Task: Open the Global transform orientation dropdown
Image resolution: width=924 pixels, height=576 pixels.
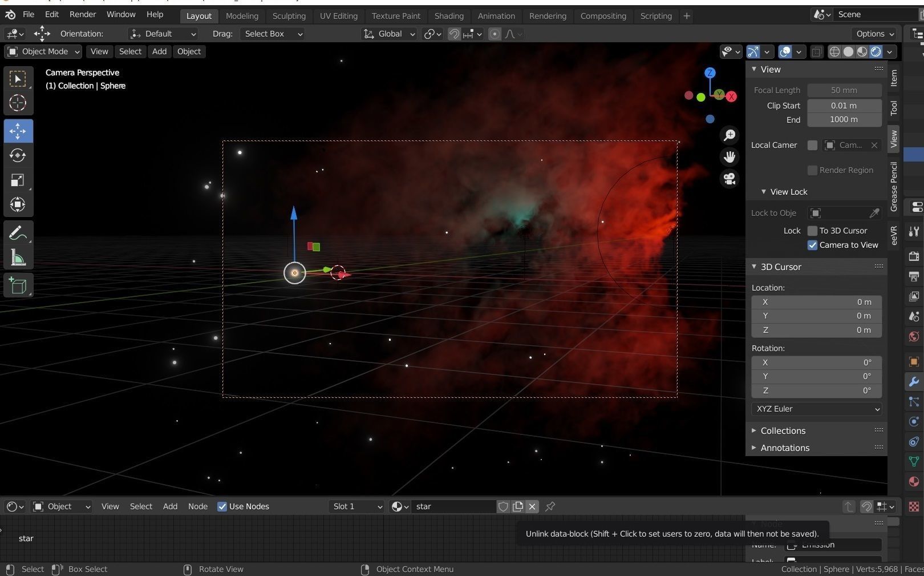Action: pos(389,34)
